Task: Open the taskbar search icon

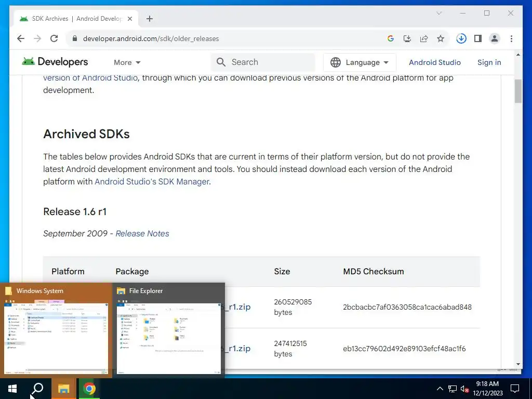Action: point(37,389)
